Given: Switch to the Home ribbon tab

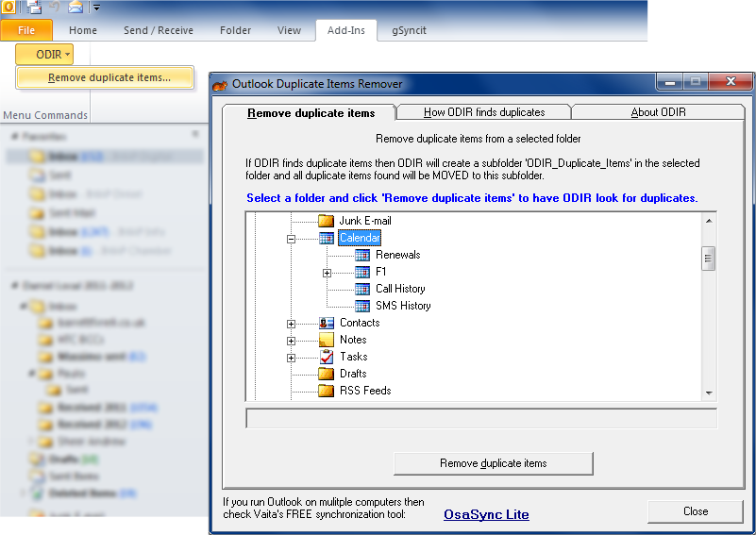Looking at the screenshot, I should point(83,30).
